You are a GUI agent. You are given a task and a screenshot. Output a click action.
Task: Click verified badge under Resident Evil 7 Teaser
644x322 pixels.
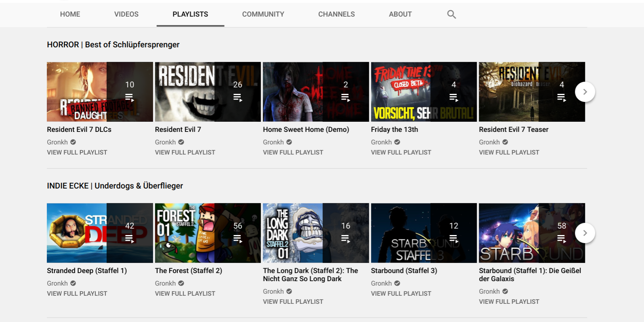point(505,142)
